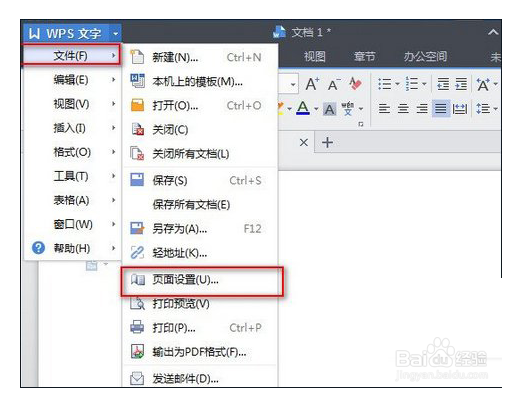Viewport: 516px width, 393px height.
Task: Toggle justified alignment
Action: coord(441,109)
